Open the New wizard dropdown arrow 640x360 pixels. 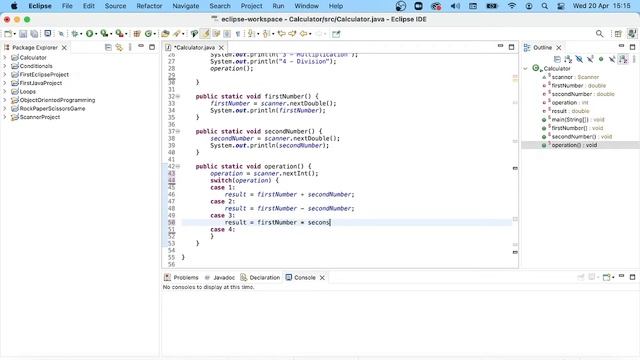coord(15,34)
